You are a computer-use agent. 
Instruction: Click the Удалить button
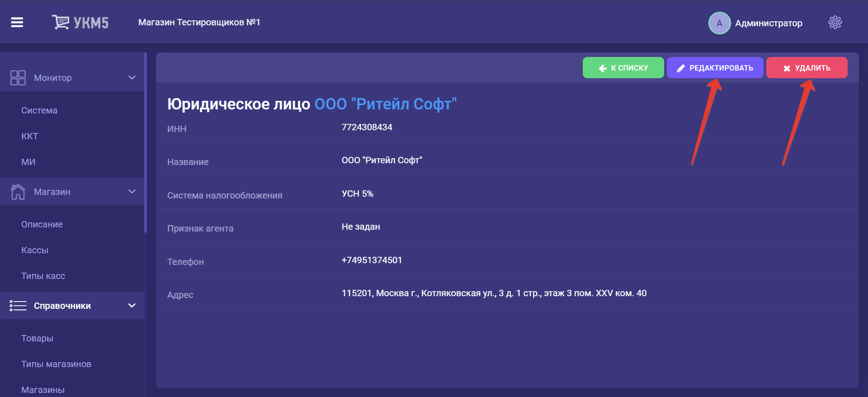807,68
